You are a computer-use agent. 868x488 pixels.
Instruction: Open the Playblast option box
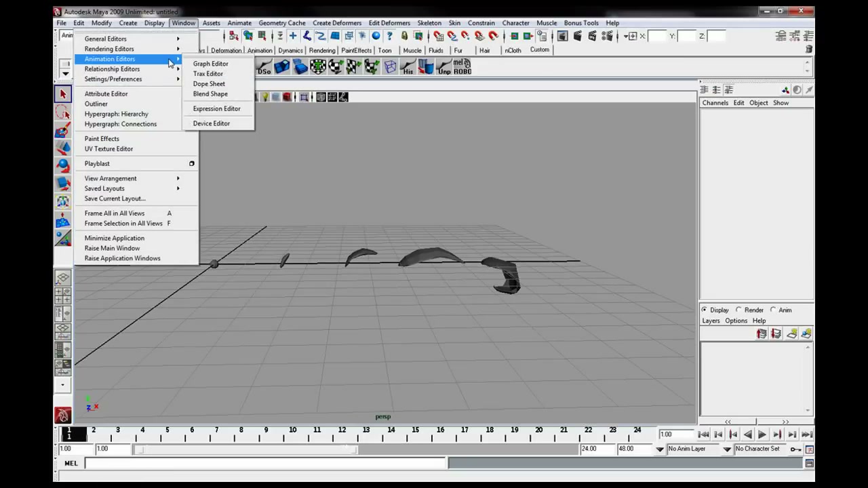[x=192, y=163]
